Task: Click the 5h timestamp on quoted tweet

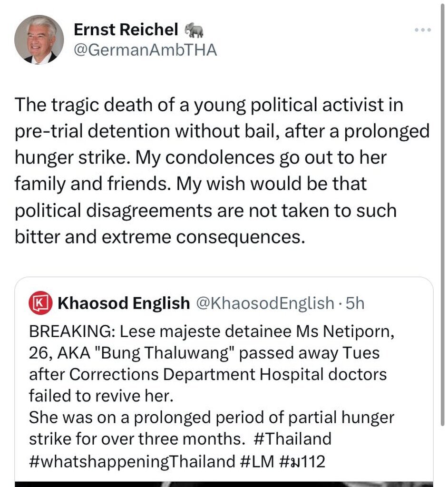Action: point(354,303)
